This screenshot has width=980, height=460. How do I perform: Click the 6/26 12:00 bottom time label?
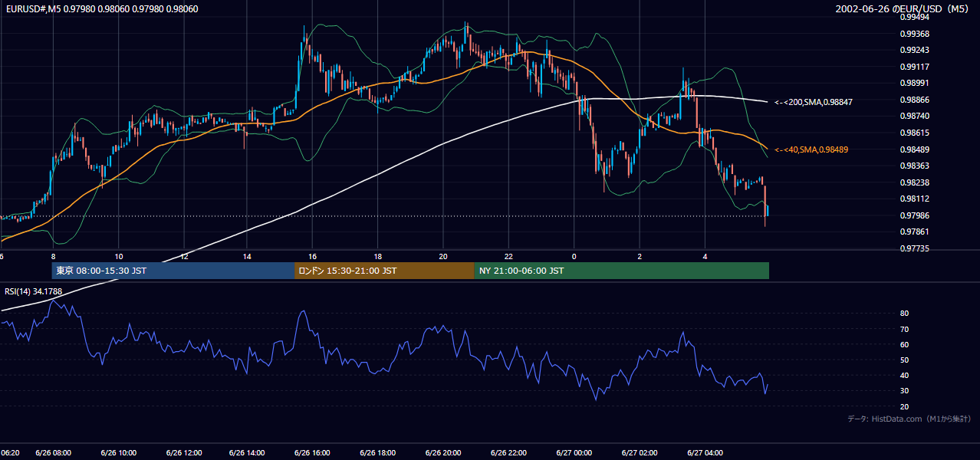183,453
